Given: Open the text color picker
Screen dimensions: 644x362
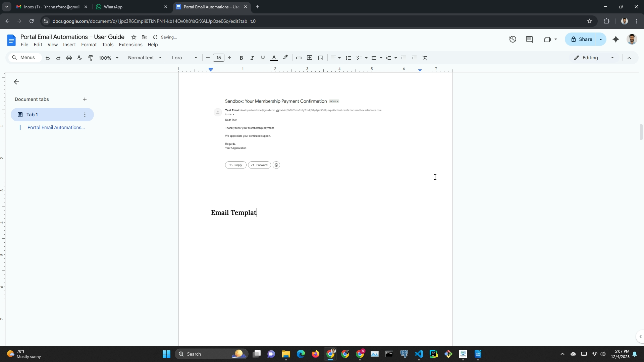Looking at the screenshot, I should 274,58.
